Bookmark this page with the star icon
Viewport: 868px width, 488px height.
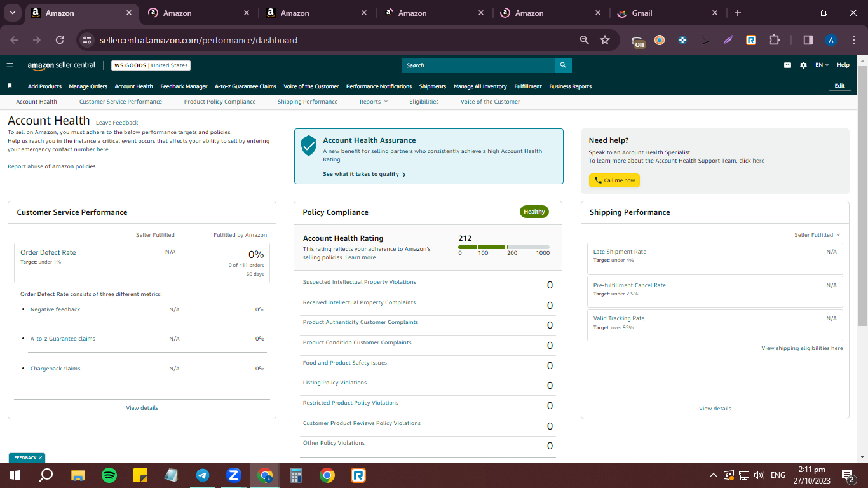click(605, 40)
